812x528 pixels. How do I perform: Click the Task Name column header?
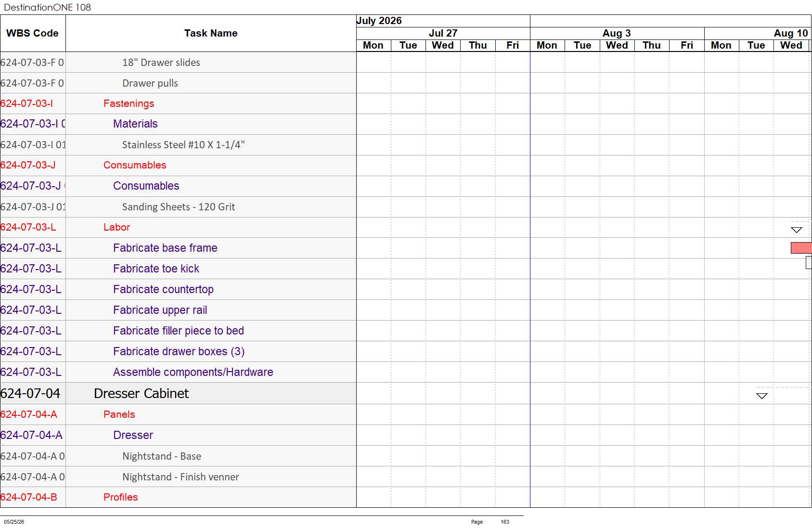211,33
